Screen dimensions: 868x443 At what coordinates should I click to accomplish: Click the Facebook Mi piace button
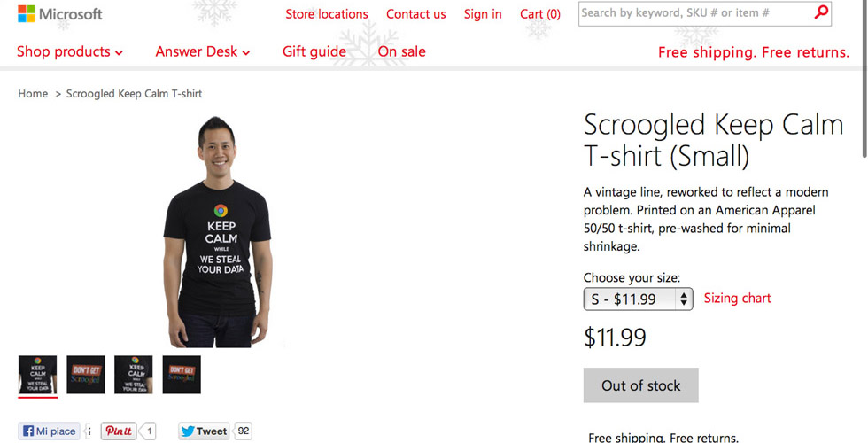click(x=50, y=431)
